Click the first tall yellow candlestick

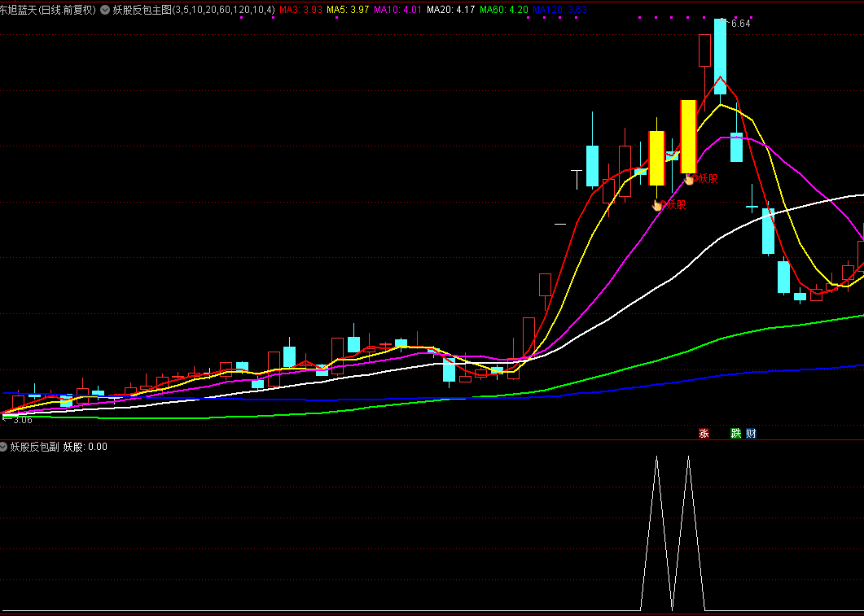(656, 158)
